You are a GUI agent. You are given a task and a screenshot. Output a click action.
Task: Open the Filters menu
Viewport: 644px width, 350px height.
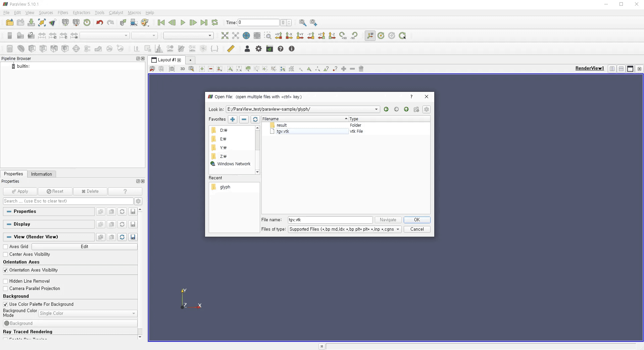[63, 13]
